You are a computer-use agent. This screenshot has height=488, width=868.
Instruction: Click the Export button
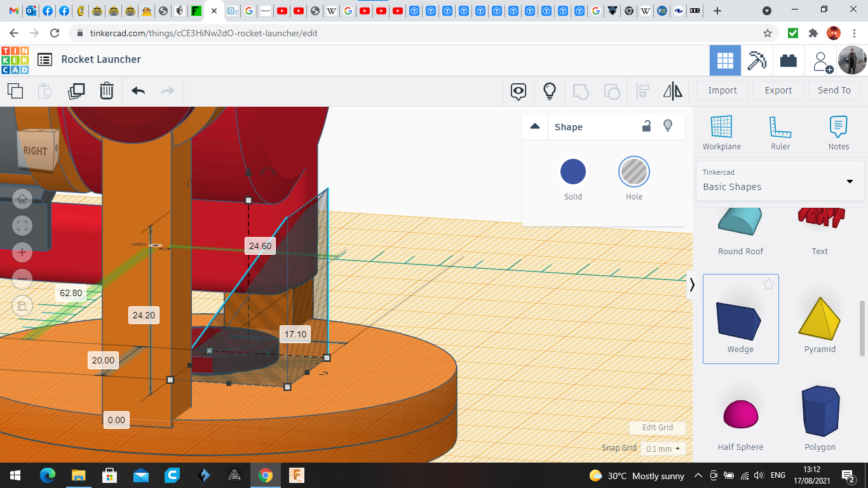pyautogui.click(x=778, y=90)
